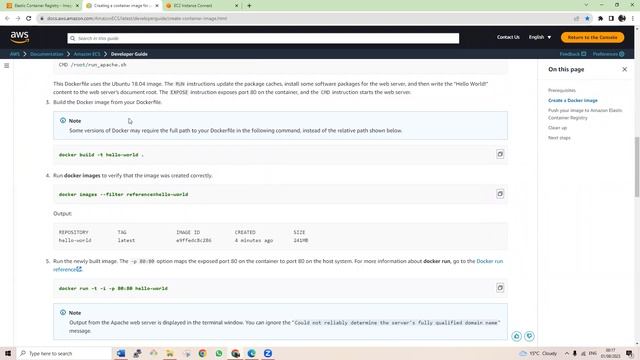
Task: Open the Windows Start menu
Action: tap(7, 353)
